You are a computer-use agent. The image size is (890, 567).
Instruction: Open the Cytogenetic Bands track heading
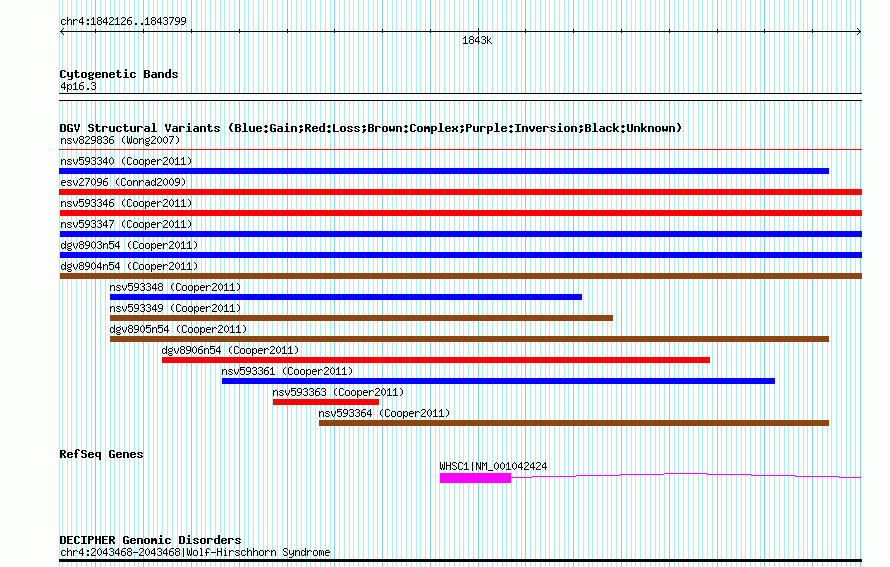click(119, 74)
